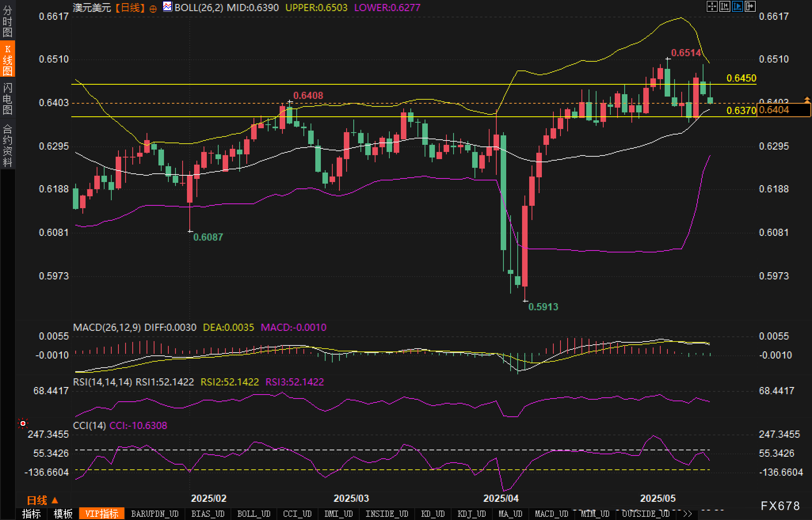The image size is (812, 520).
Task: Open 合约资料 sidebar panel
Action: click(x=8, y=145)
